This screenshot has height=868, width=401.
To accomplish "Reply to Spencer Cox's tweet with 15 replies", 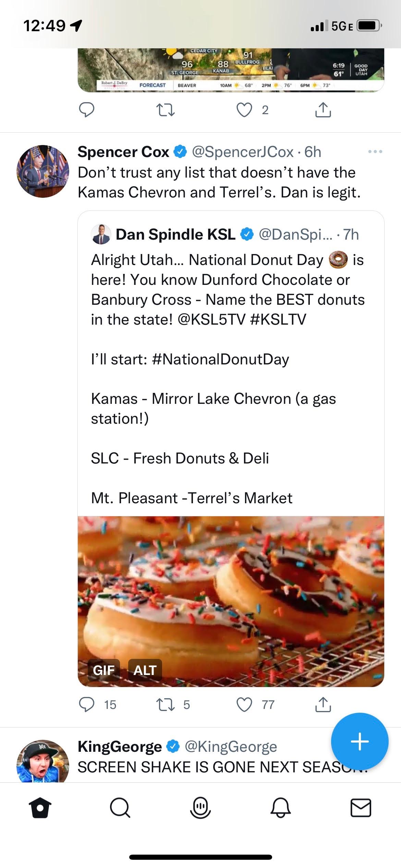I will (87, 704).
